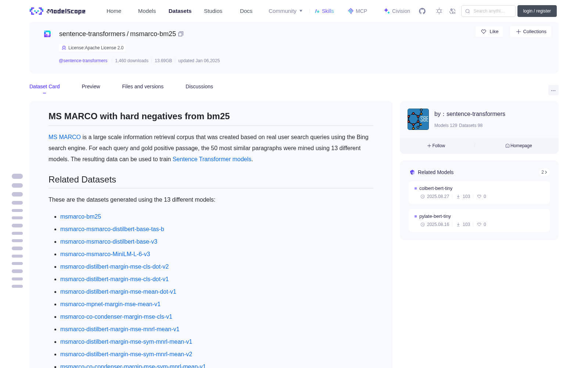Click the '1,460 downloads' text

point(132,61)
